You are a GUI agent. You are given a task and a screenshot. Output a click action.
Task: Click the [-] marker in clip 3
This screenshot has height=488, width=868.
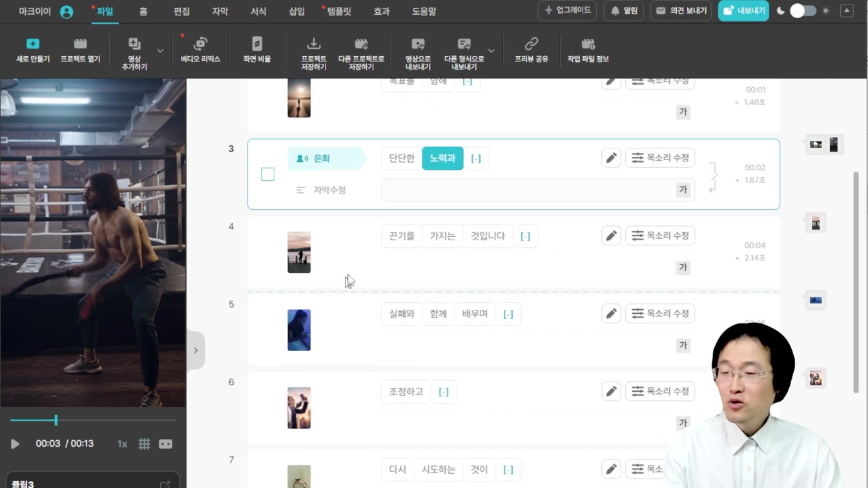[x=476, y=158]
